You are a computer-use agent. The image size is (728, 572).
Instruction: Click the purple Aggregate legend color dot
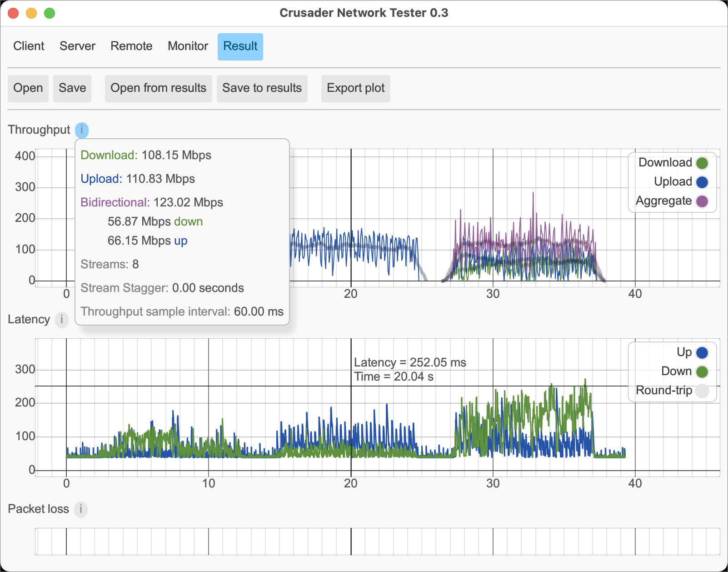pyautogui.click(x=702, y=201)
